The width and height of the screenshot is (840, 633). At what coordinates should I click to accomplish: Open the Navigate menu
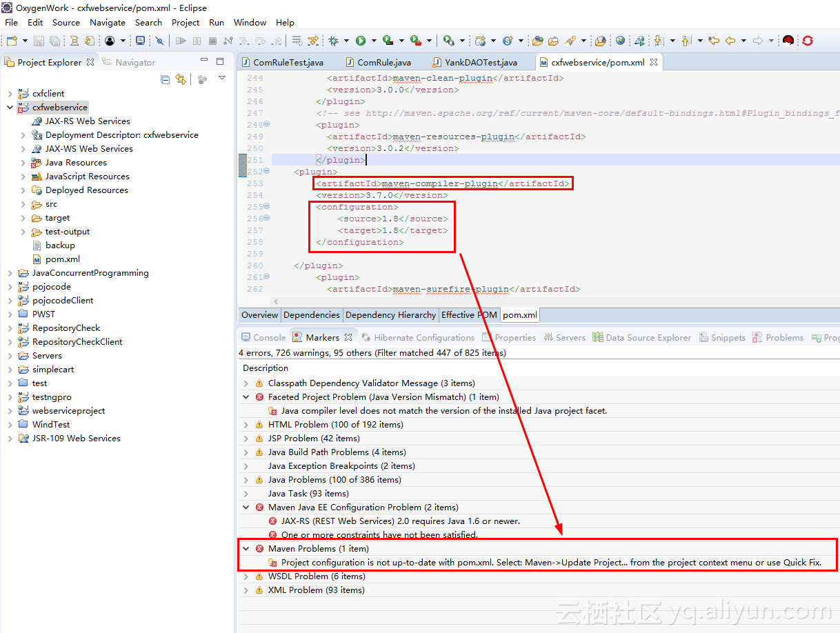click(x=108, y=22)
